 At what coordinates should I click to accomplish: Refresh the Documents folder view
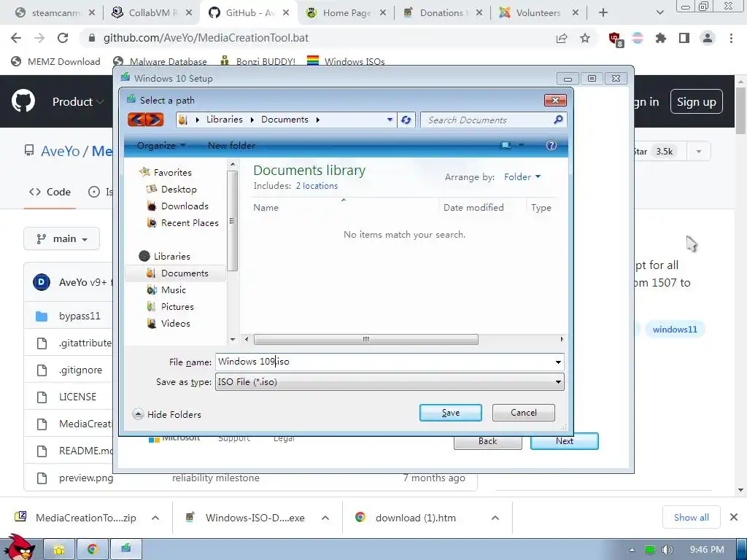coord(406,120)
